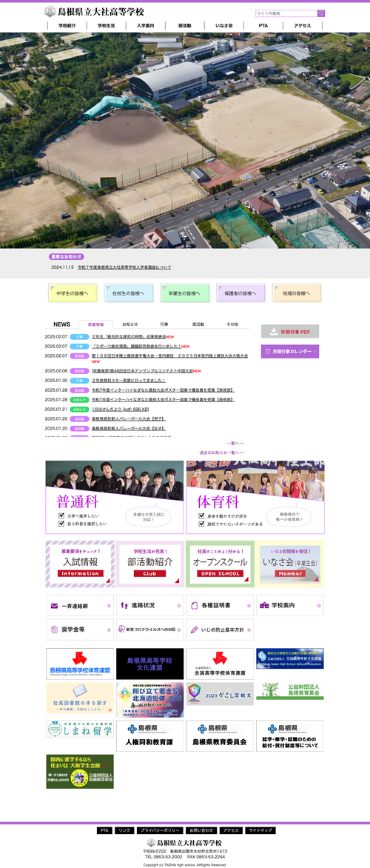Open PTA item in top navigation

[x=263, y=25]
